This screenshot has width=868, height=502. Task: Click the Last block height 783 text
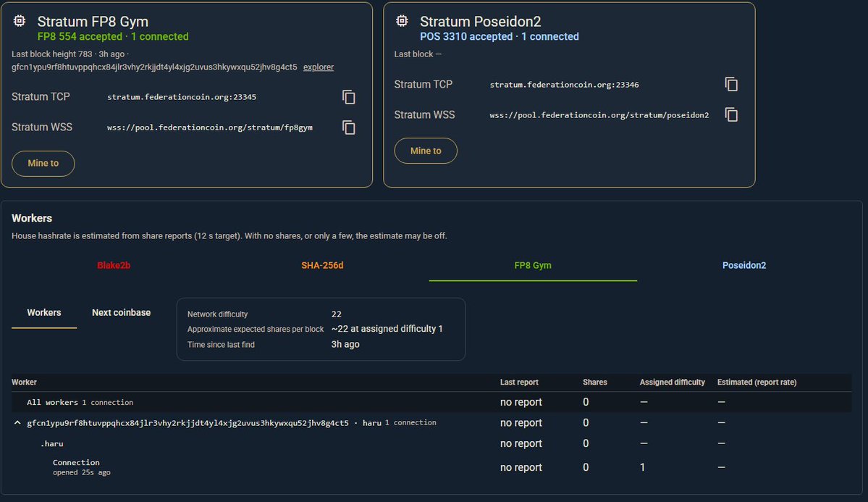click(x=52, y=54)
